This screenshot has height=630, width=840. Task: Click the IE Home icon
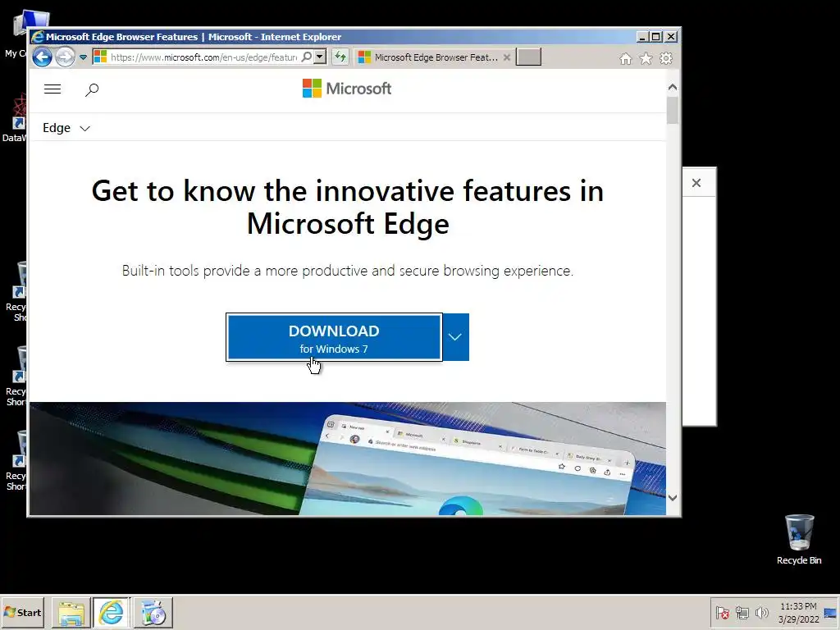tap(625, 58)
